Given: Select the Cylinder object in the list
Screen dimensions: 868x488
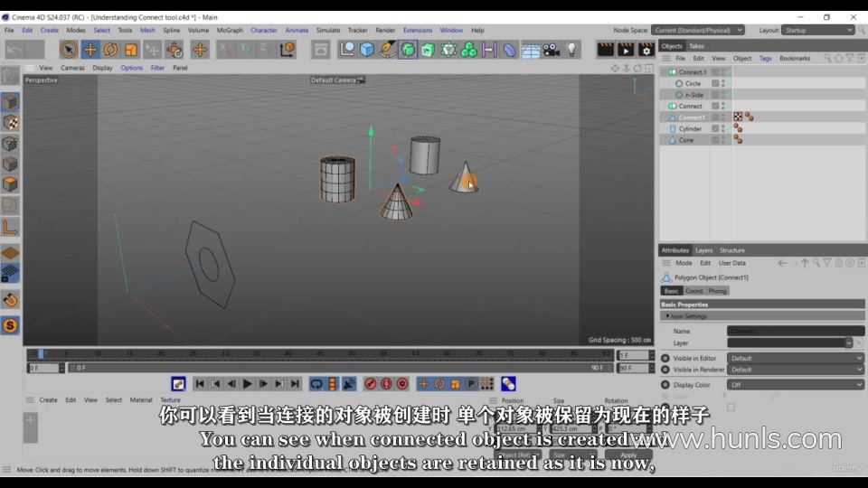Looking at the screenshot, I should click(x=690, y=129).
